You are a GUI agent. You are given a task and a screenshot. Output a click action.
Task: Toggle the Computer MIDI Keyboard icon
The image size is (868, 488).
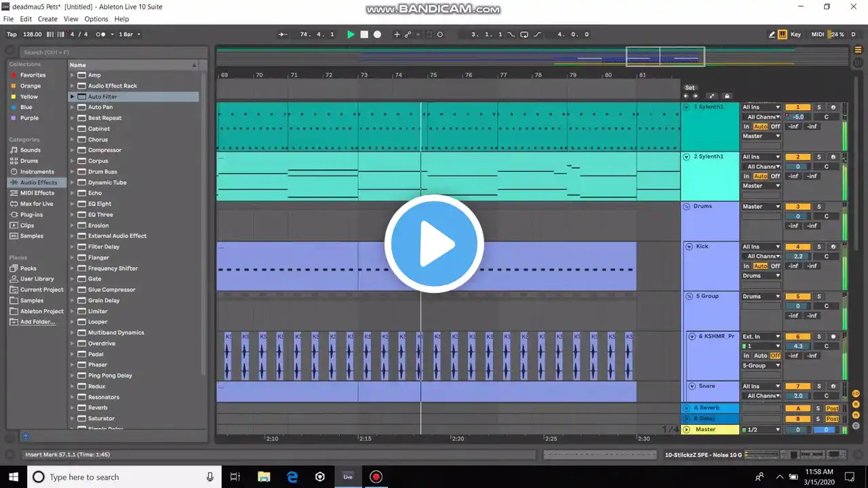783,35
